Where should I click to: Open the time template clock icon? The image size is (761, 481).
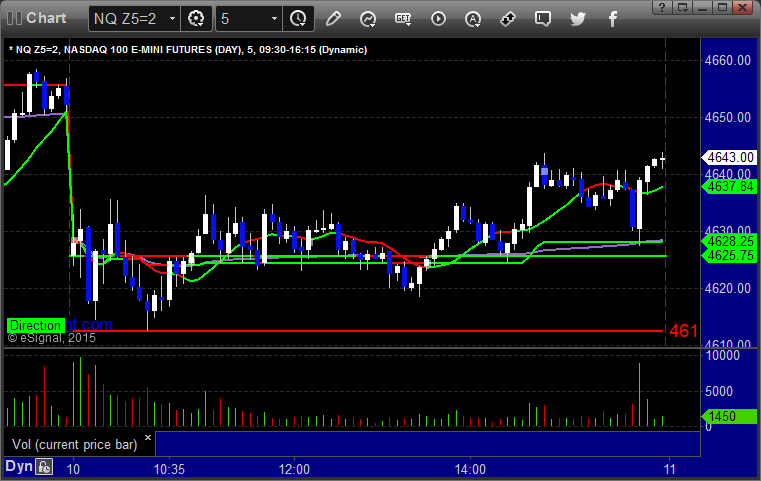point(298,19)
